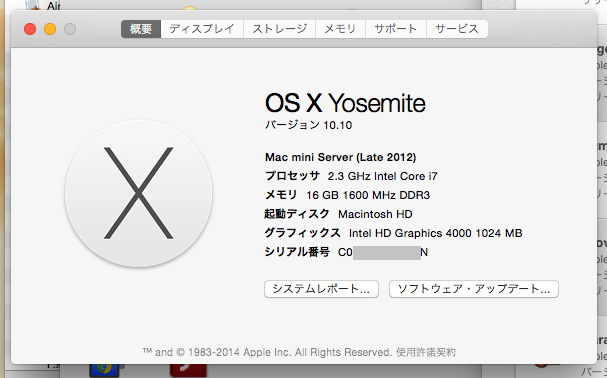
Task: Click the Apple copyright notice text
Action: click(x=267, y=352)
